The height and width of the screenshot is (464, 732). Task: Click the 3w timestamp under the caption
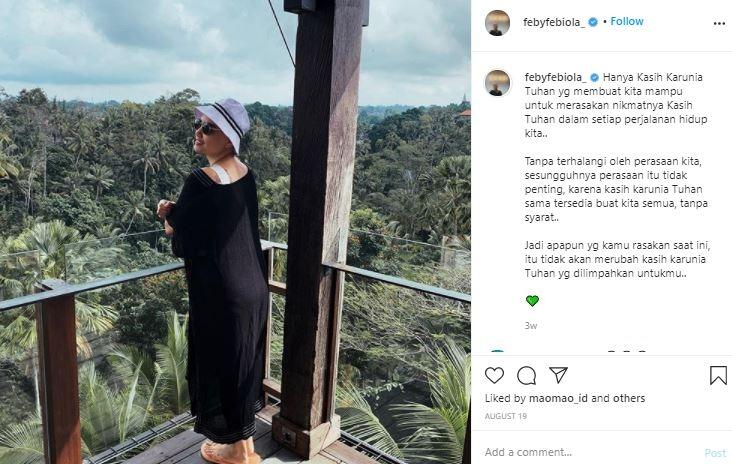tap(531, 325)
